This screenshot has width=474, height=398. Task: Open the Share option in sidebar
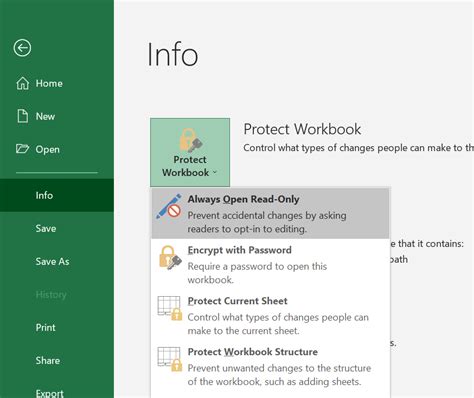coord(57,360)
